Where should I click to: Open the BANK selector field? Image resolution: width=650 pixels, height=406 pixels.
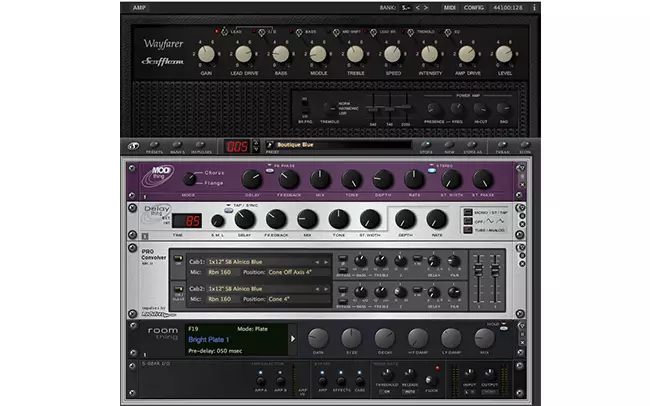tap(406, 7)
